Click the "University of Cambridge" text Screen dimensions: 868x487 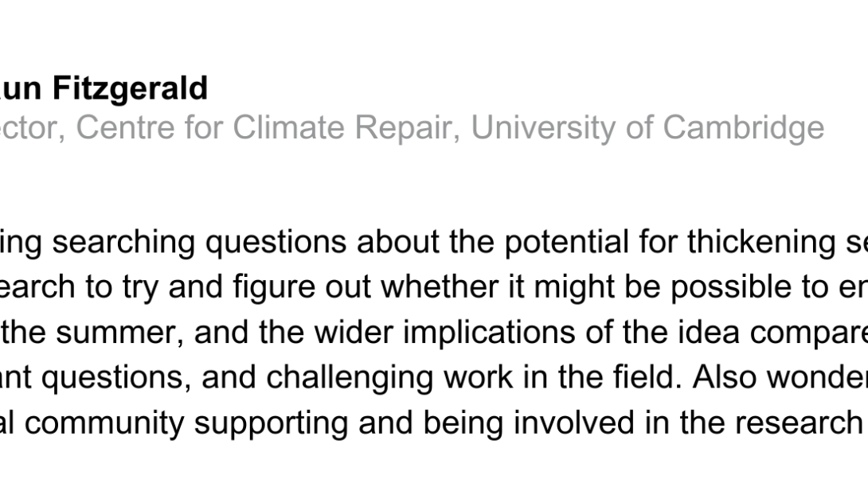tap(647, 127)
